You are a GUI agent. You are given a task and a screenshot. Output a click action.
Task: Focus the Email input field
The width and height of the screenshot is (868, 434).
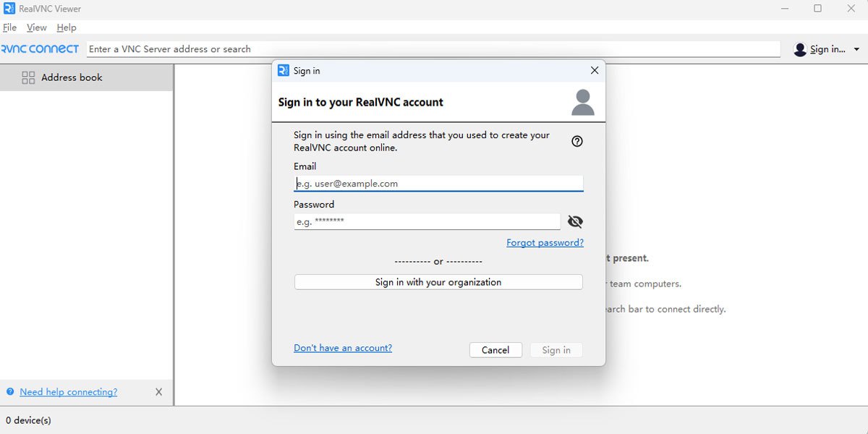(x=438, y=184)
